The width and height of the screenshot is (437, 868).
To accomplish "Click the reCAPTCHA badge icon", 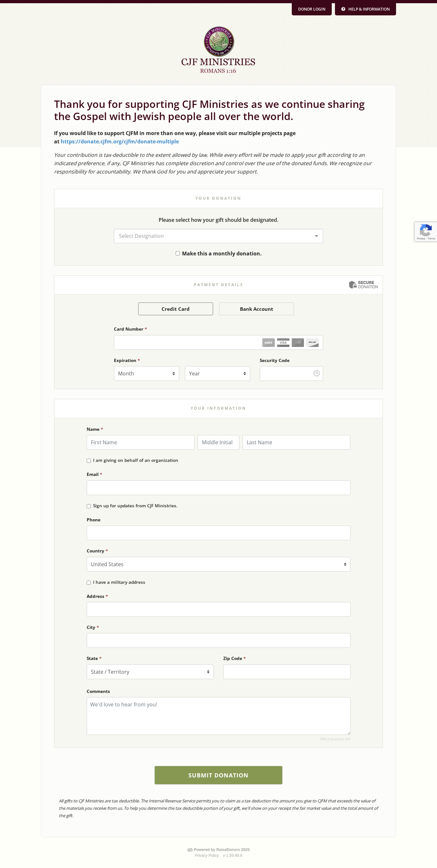I will [x=425, y=230].
